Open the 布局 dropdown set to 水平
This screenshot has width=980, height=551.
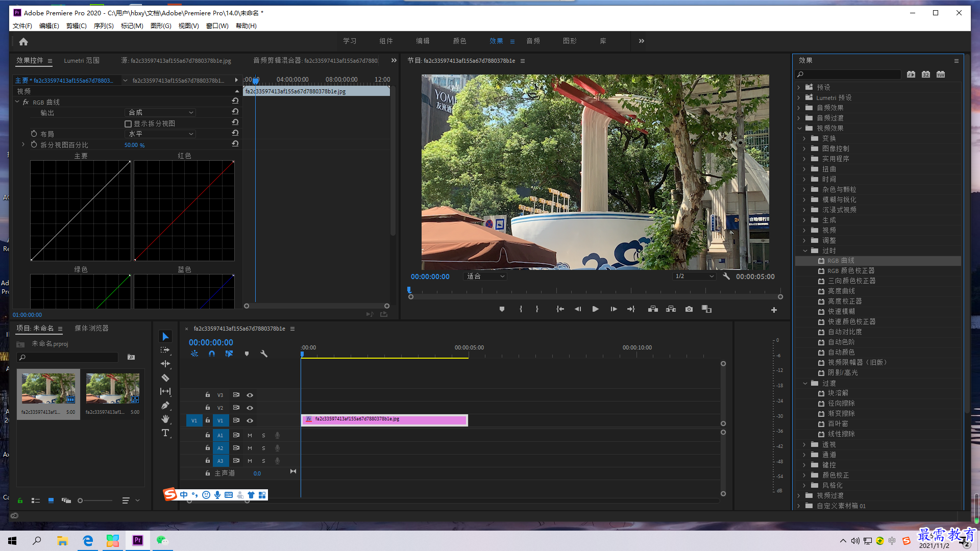(x=160, y=134)
